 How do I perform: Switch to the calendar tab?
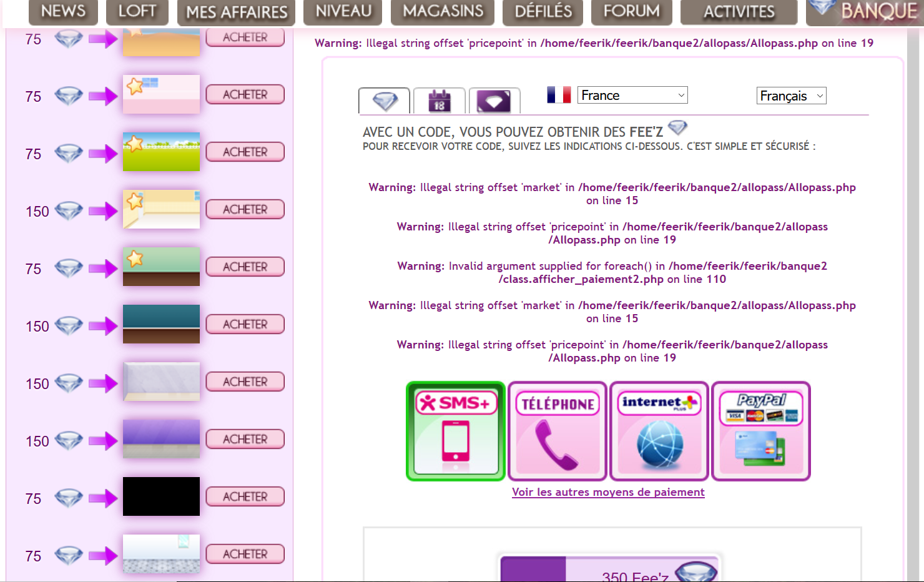[x=440, y=101]
